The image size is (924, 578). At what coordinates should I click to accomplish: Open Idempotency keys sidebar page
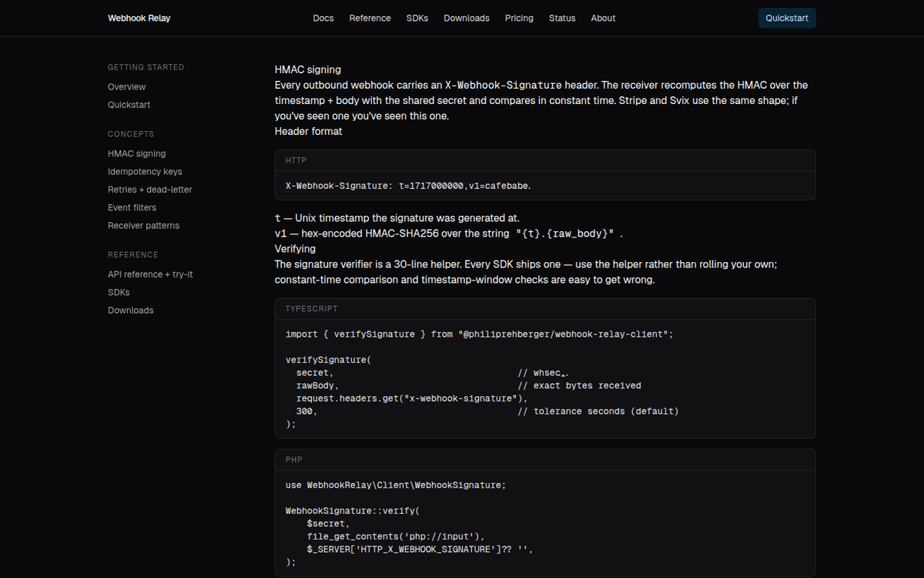point(145,172)
